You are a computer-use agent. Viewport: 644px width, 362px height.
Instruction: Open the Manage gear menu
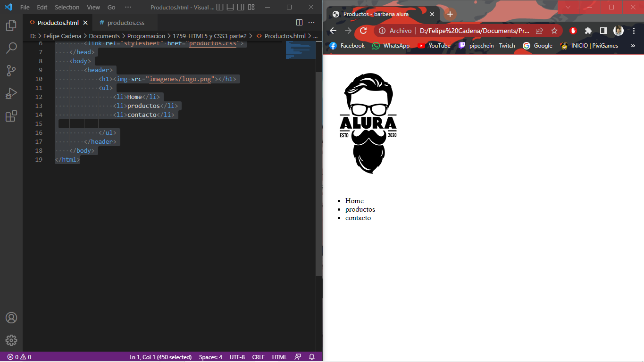tap(11, 340)
